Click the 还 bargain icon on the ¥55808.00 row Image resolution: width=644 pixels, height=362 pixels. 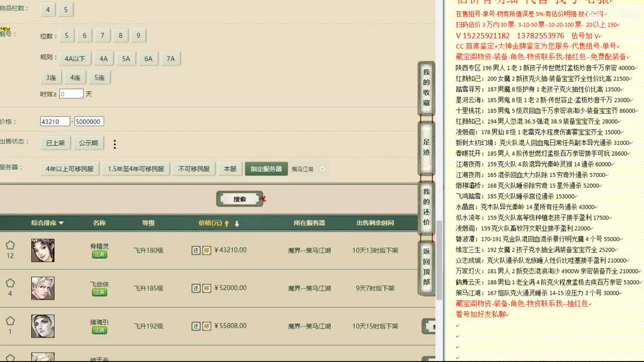click(196, 326)
